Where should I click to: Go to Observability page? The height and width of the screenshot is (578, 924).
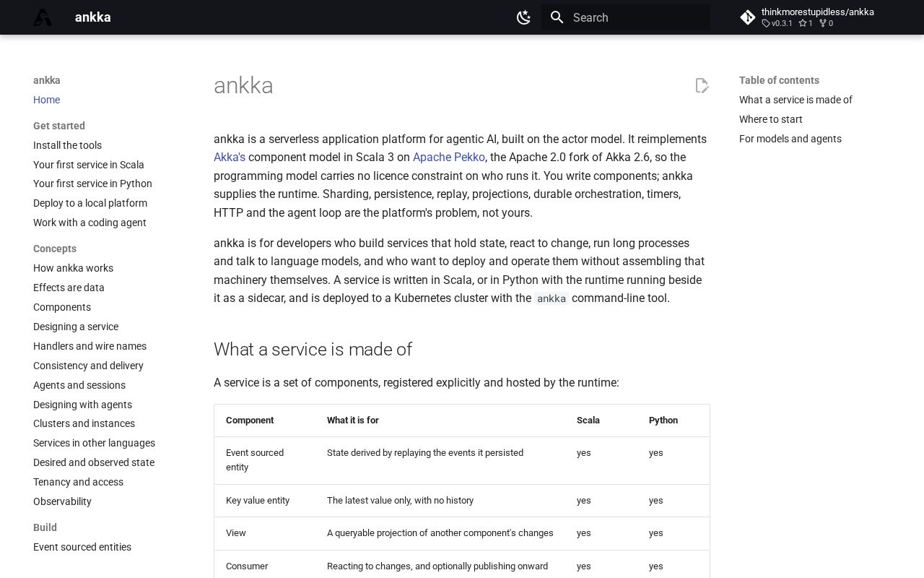62,501
